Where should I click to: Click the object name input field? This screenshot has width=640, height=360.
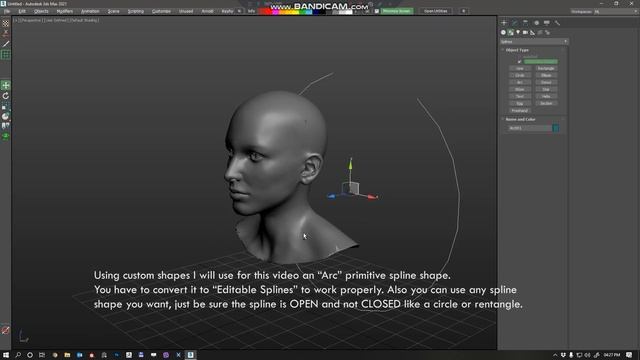(x=529, y=128)
